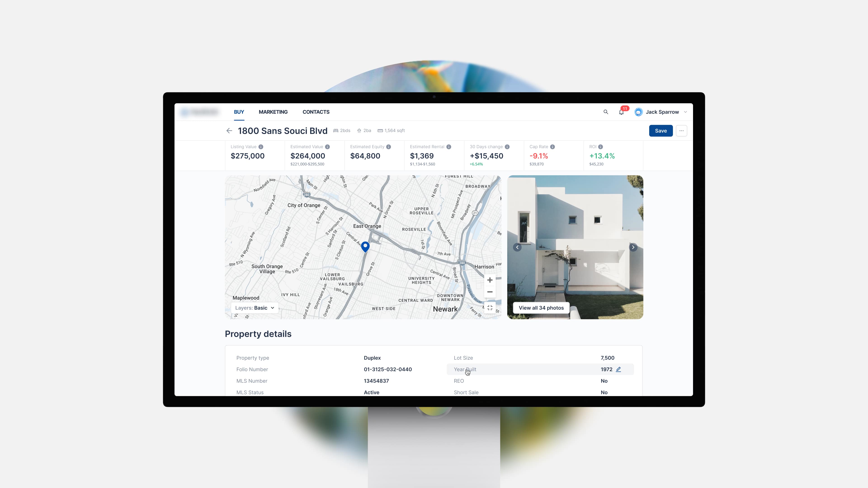This screenshot has height=488, width=868.
Task: Click View all 34 photos
Action: 541,308
